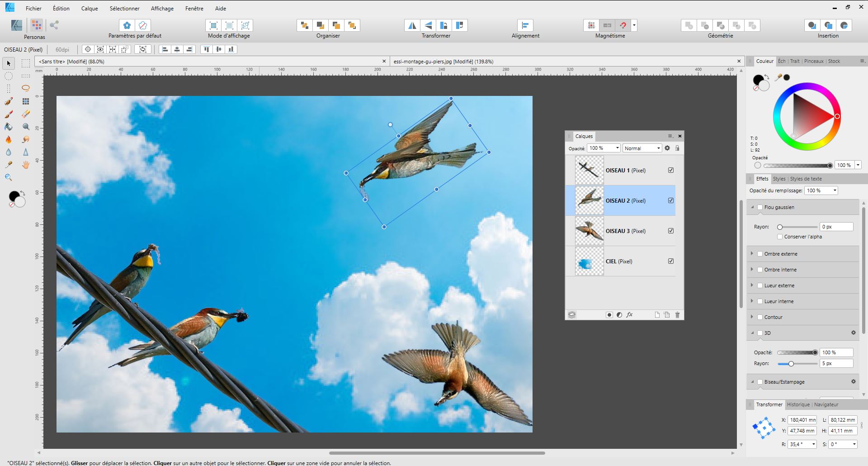Pick the hand View tool
Image resolution: width=868 pixels, height=466 pixels.
[x=26, y=165]
